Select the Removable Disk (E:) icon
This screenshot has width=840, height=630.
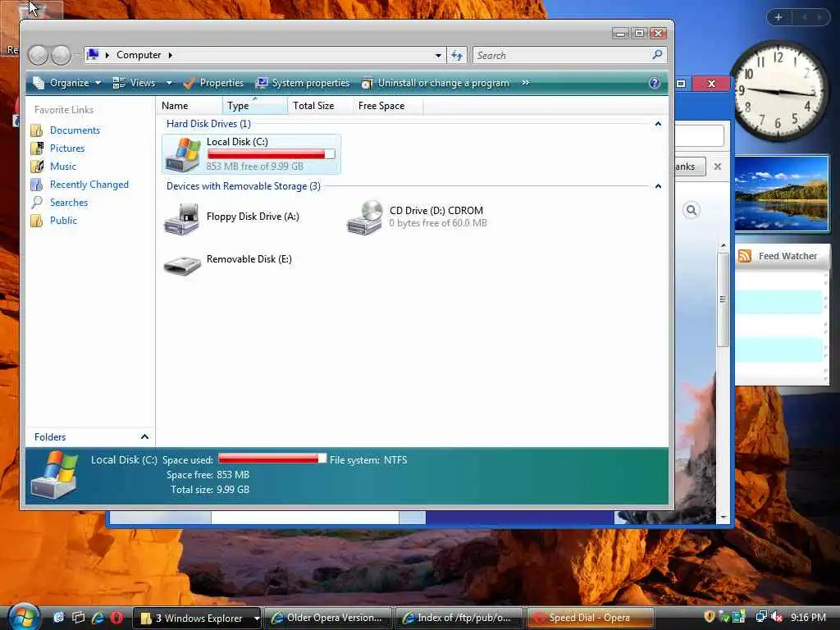pos(182,265)
